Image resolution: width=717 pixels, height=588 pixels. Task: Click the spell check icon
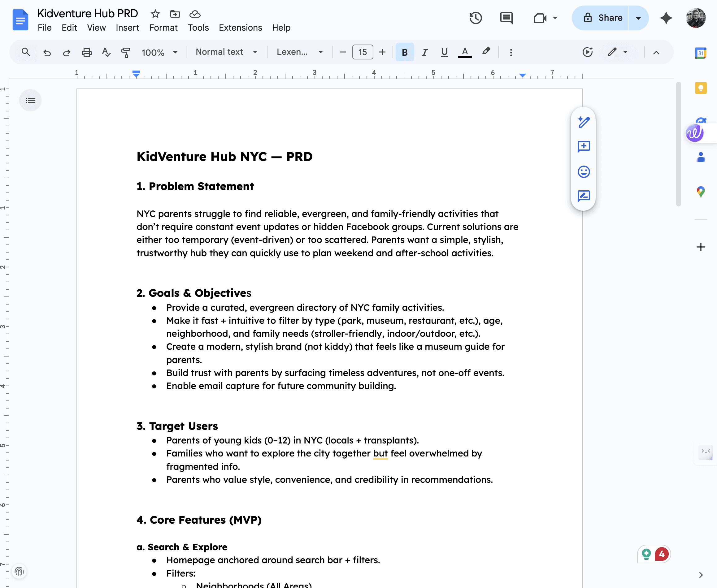coord(106,52)
